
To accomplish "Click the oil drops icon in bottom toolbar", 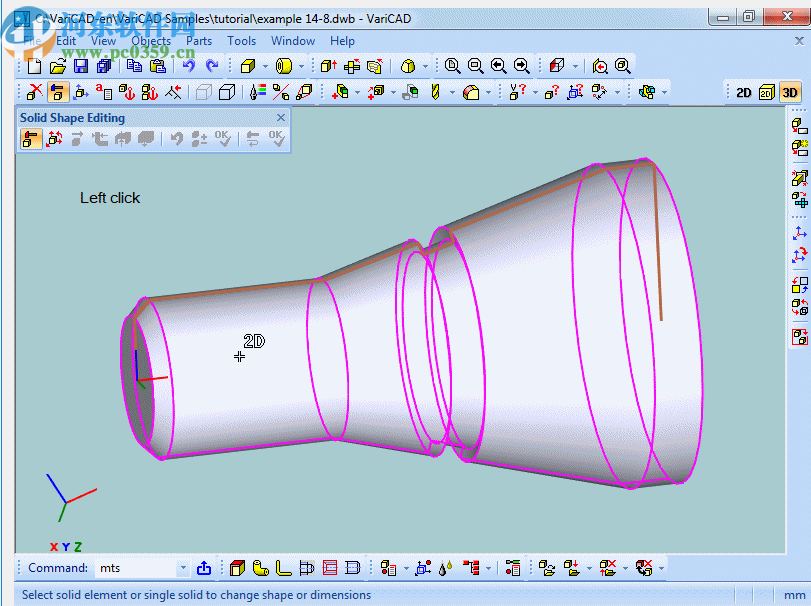I will pyautogui.click(x=445, y=568).
